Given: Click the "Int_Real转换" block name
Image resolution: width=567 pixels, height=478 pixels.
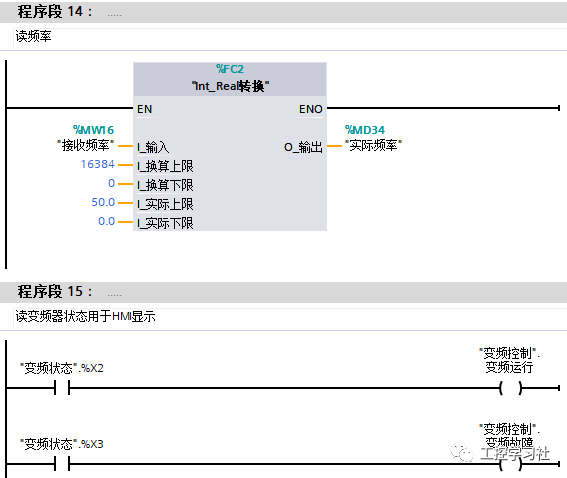Looking at the screenshot, I should click(230, 86).
